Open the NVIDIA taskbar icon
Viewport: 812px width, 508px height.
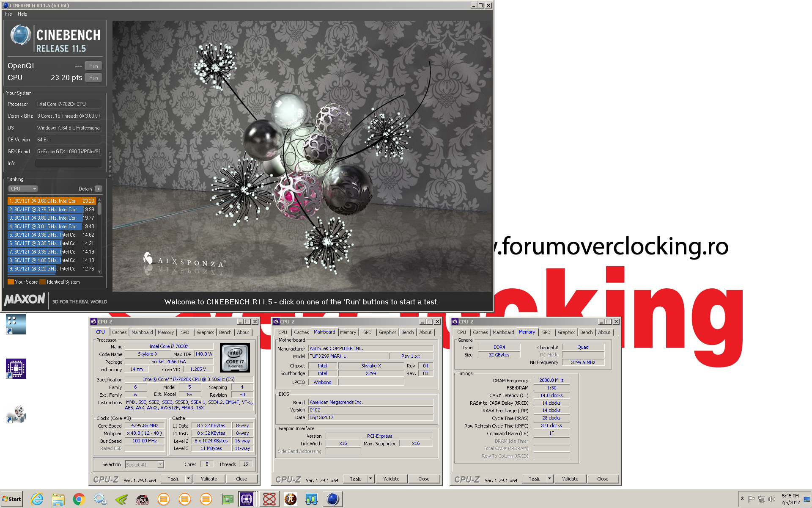pos(121,499)
